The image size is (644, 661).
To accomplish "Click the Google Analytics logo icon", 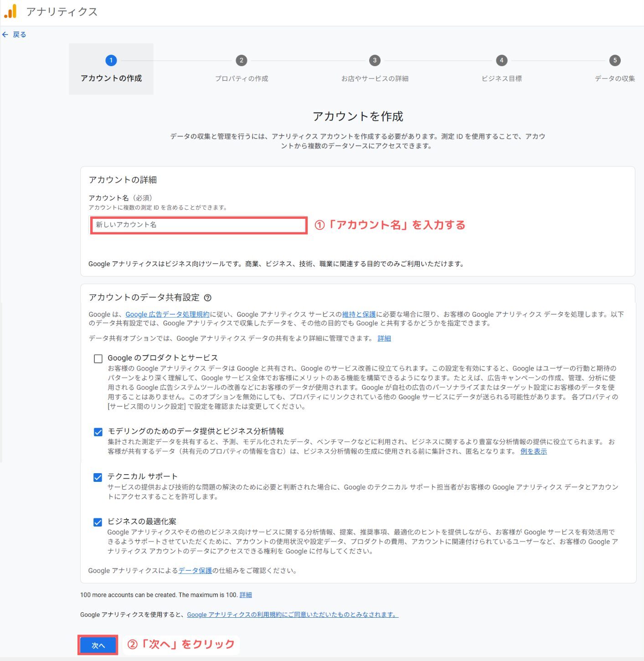I will coord(10,11).
